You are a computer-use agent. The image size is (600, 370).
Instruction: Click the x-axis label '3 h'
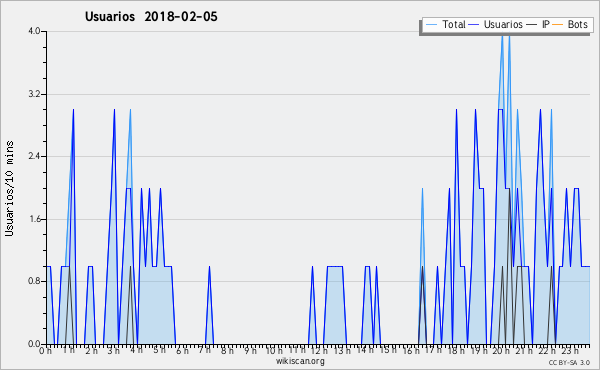(x=113, y=350)
